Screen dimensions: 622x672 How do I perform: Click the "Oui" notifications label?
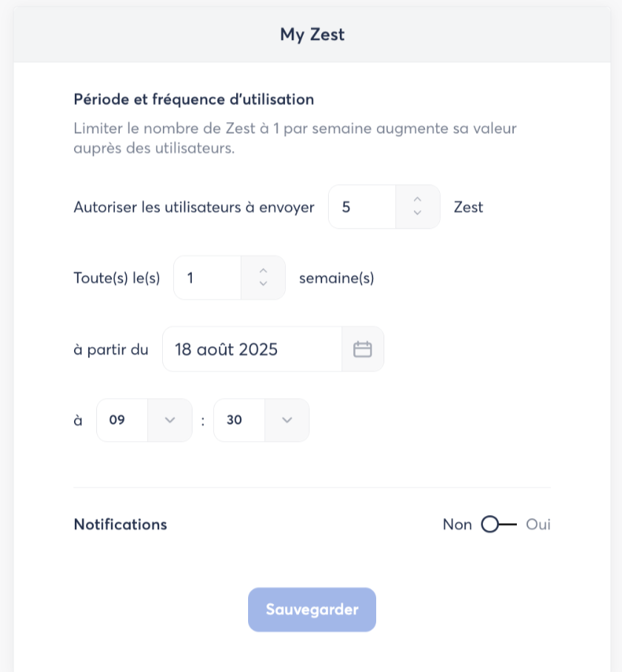point(538,525)
